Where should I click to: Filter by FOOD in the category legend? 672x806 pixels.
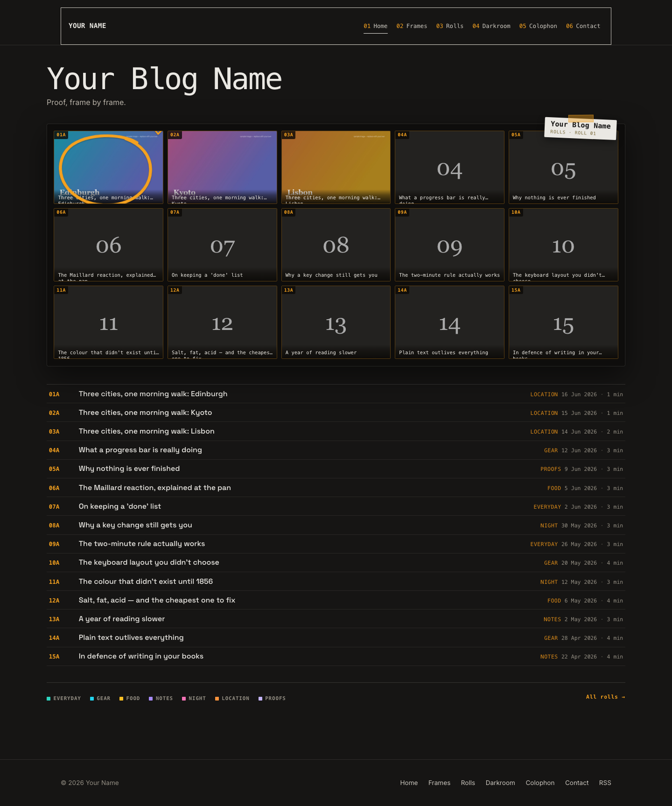coord(130,699)
